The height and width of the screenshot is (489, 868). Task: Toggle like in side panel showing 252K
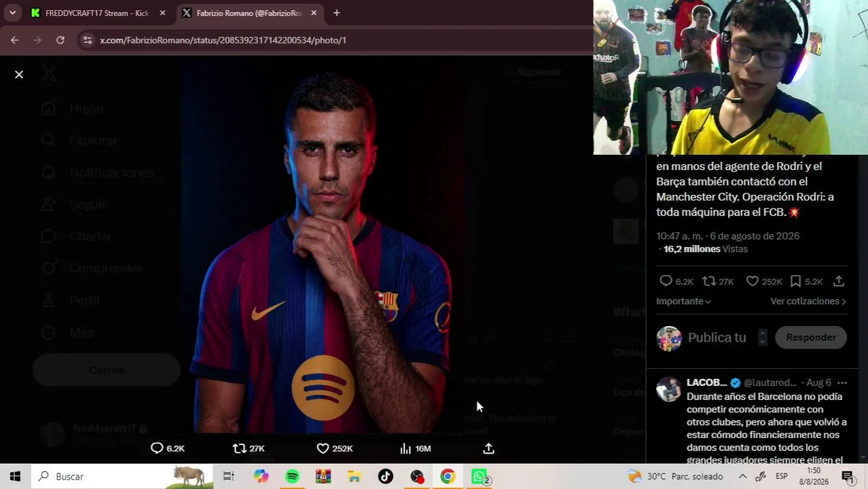(764, 281)
